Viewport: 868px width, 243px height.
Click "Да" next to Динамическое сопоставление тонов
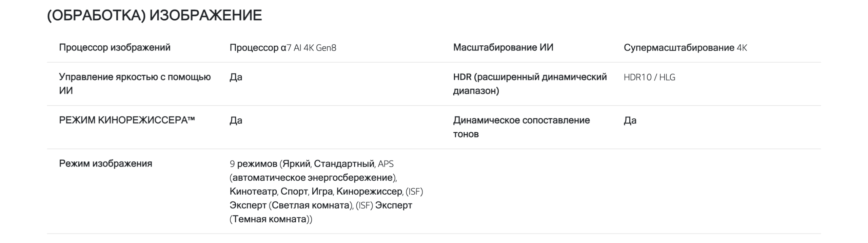click(x=630, y=120)
